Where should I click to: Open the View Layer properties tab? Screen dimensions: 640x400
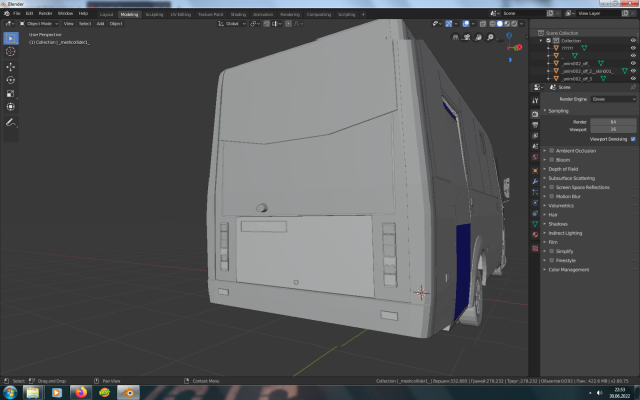tap(535, 135)
